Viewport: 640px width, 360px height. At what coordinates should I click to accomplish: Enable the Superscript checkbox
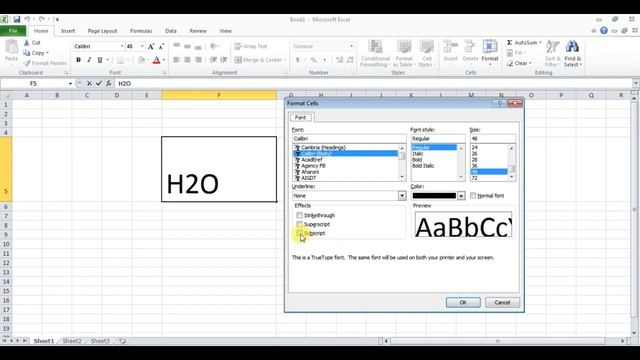(x=299, y=224)
